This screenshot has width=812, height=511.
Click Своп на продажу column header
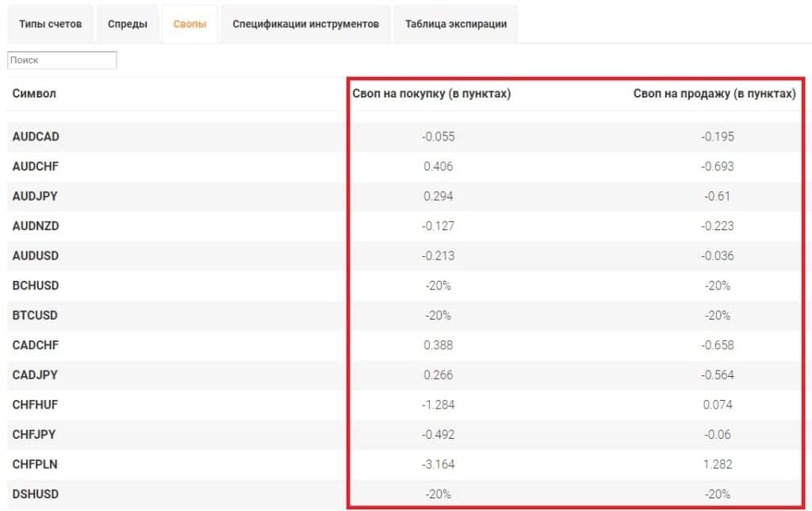click(x=714, y=94)
